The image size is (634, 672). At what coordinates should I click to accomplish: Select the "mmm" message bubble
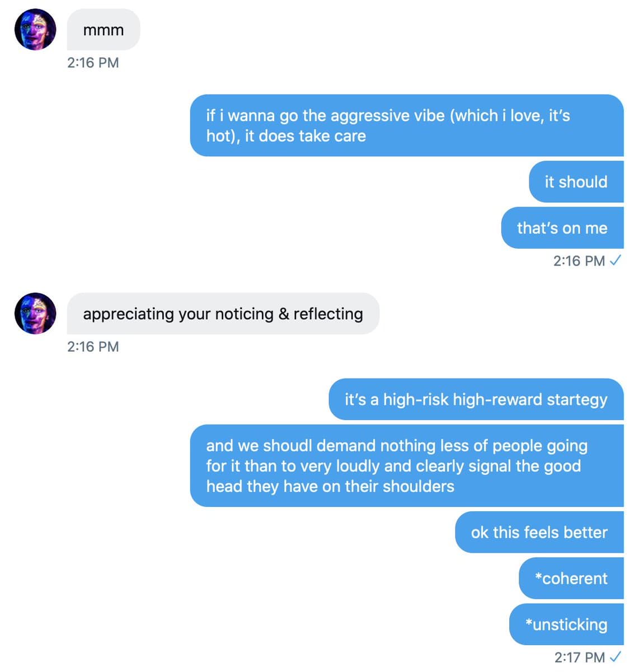(x=104, y=30)
